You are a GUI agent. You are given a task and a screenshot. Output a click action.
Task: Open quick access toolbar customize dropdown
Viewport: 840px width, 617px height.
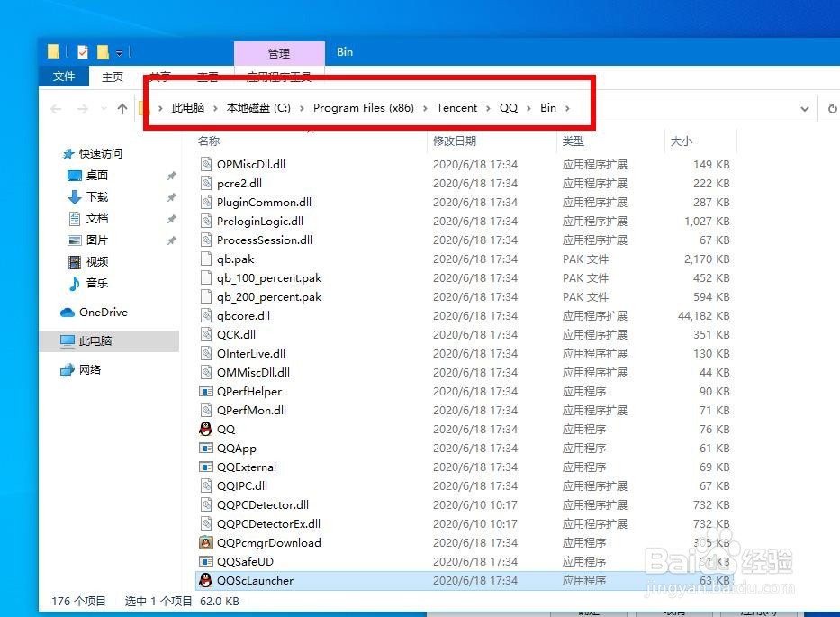tap(119, 52)
